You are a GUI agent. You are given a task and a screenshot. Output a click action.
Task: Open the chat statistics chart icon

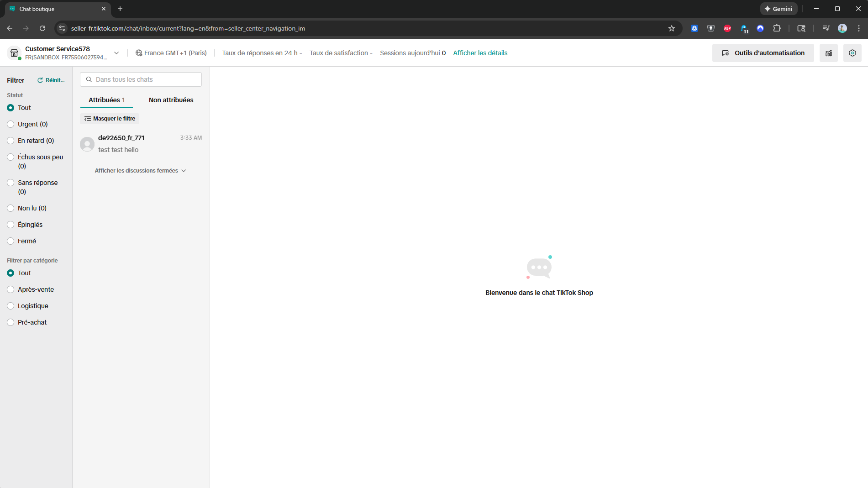pos(828,53)
